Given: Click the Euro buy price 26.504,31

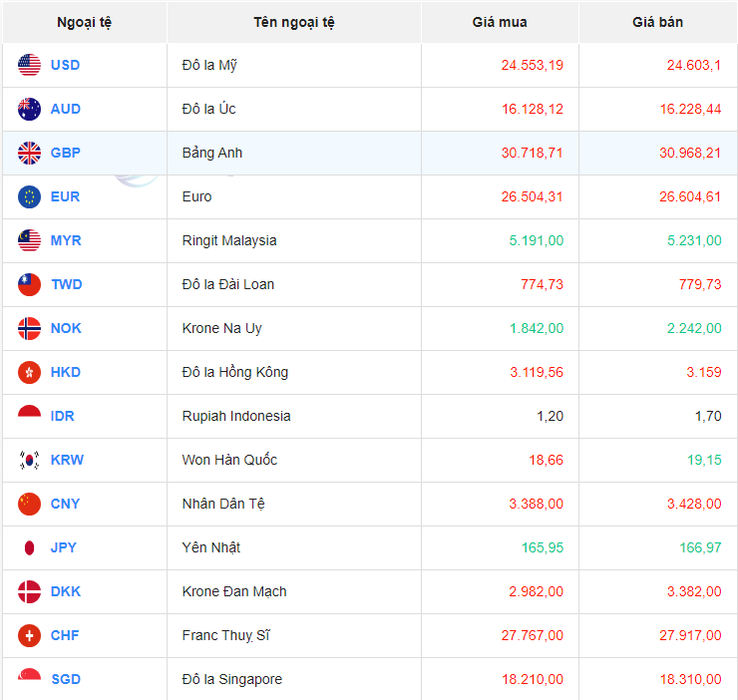Looking at the screenshot, I should (532, 197).
